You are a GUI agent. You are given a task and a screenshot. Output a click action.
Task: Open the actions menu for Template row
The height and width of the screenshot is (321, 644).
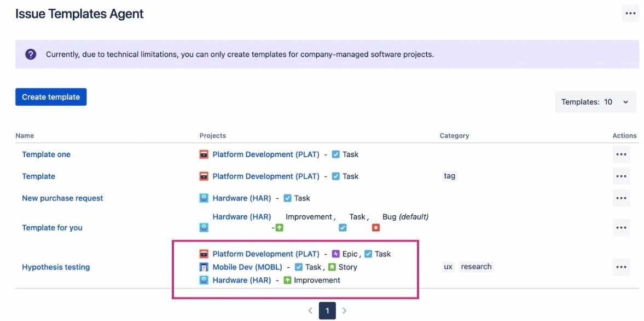[621, 176]
